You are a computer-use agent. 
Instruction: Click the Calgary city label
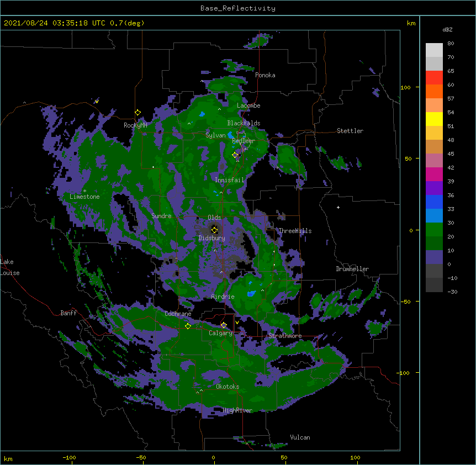tap(220, 333)
